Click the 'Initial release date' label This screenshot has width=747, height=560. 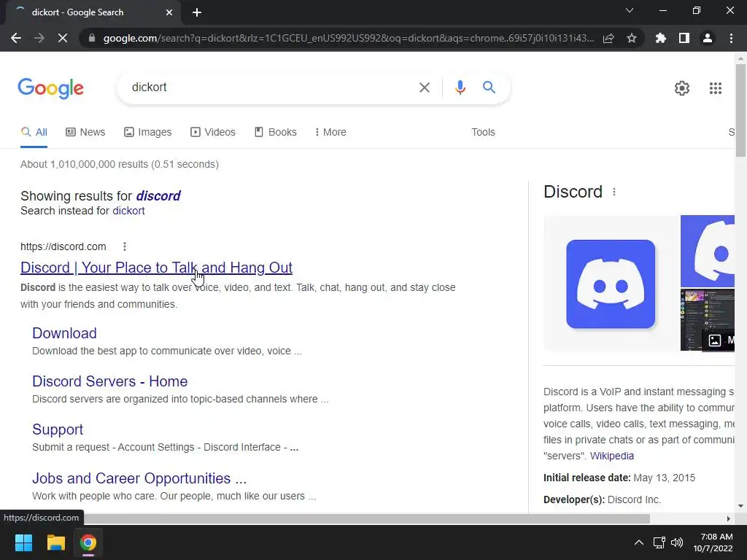click(587, 478)
